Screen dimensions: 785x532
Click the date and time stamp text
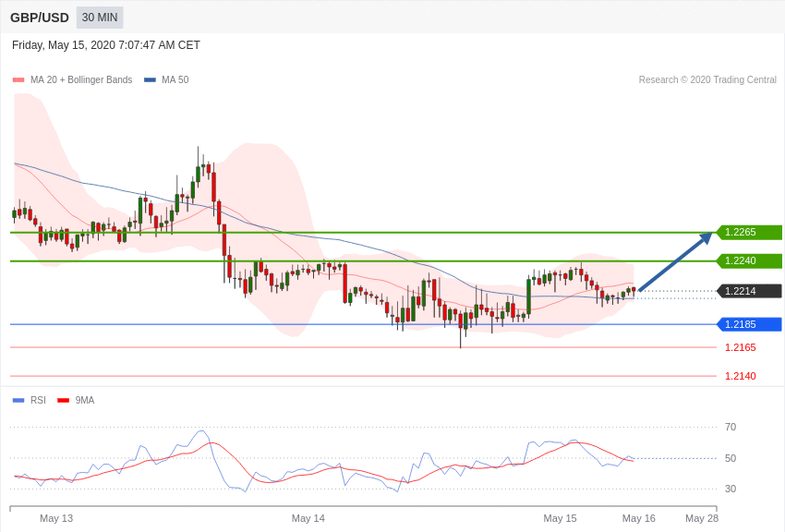(x=105, y=45)
